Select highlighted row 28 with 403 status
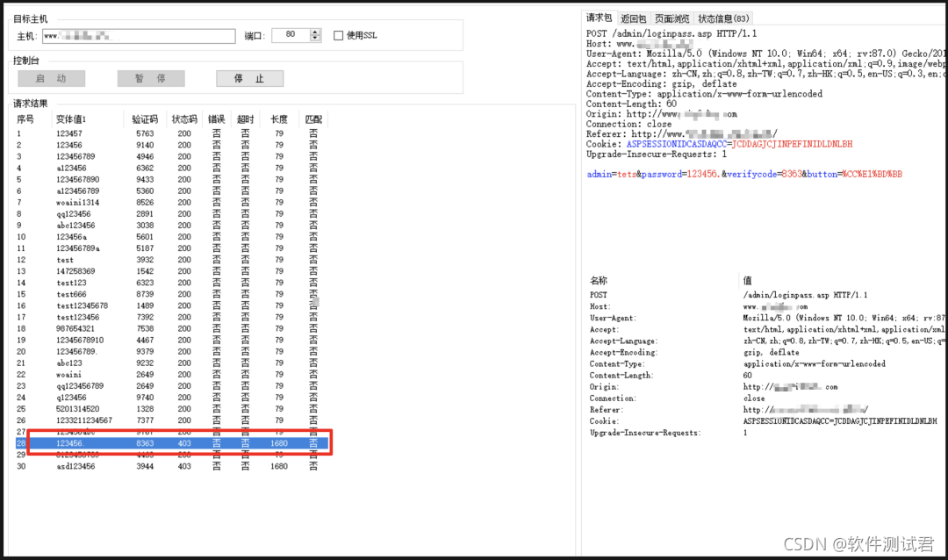The image size is (948, 560). pos(172,443)
